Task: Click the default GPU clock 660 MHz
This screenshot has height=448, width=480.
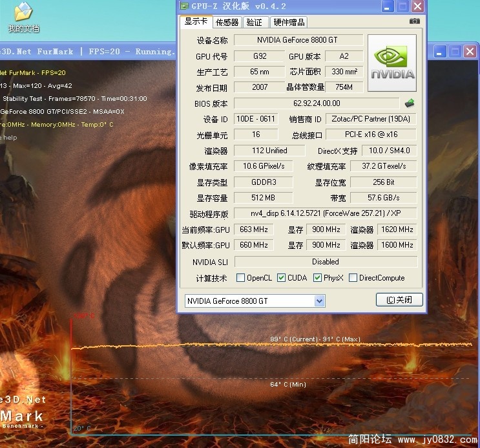Action: (x=254, y=245)
